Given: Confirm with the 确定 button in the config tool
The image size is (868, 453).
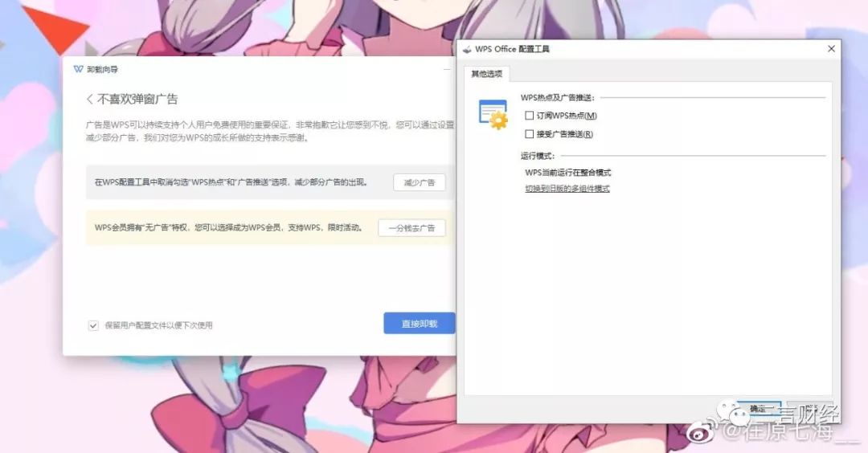Looking at the screenshot, I should (758, 410).
